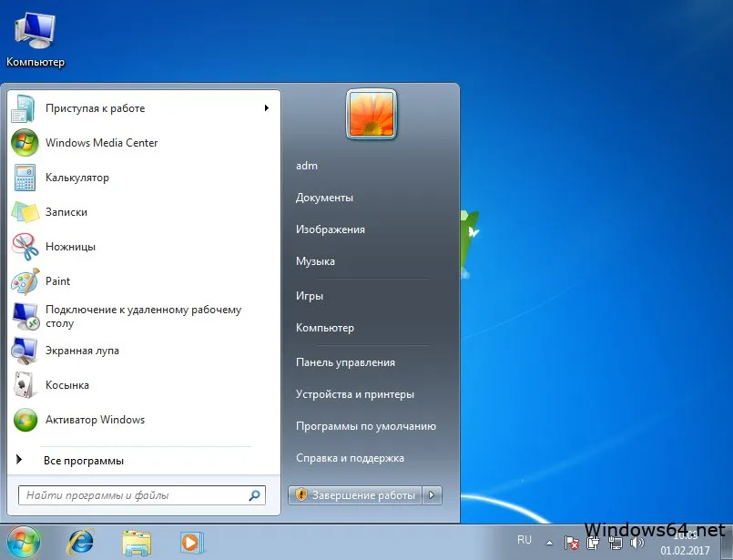Open Getting Started (Приступая к работе) icon

pyautogui.click(x=24, y=108)
